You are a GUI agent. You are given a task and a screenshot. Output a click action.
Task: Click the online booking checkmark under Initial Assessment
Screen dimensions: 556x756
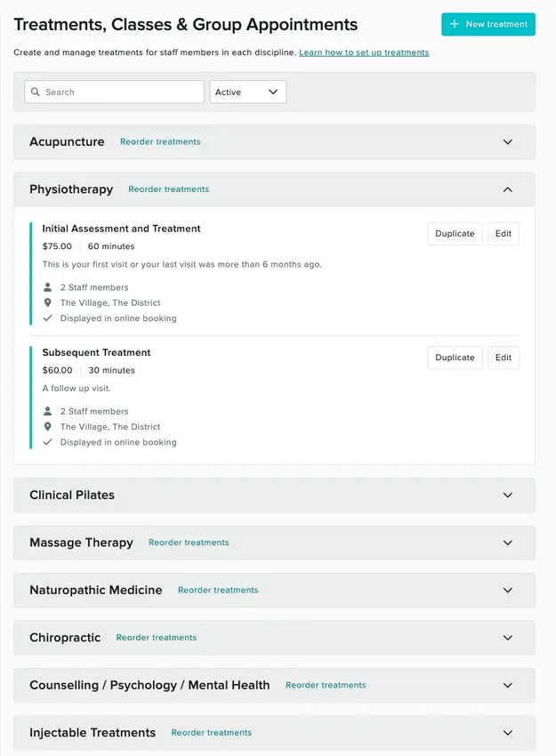(47, 318)
